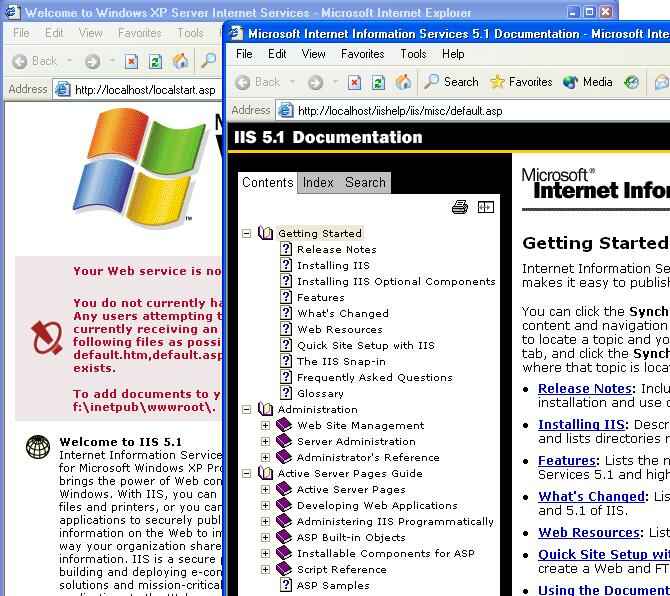The height and width of the screenshot is (596, 670).
Task: Open Tools menu in Documentation window
Action: [413, 54]
